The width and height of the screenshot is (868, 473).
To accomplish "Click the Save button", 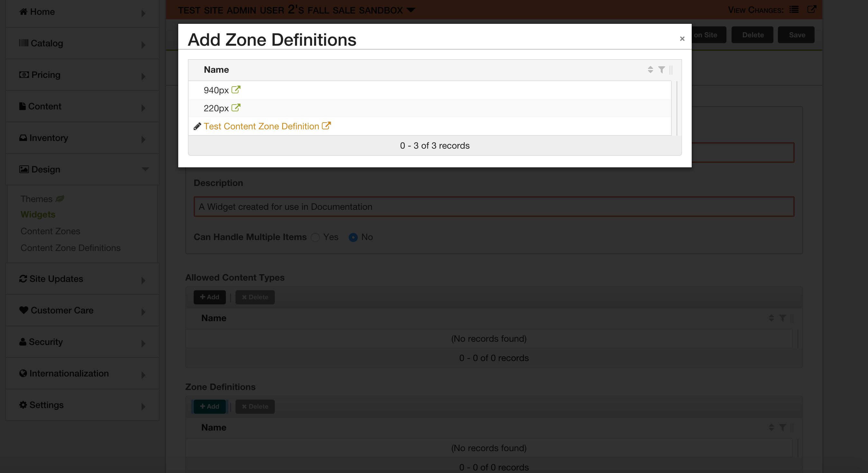I will click(797, 35).
